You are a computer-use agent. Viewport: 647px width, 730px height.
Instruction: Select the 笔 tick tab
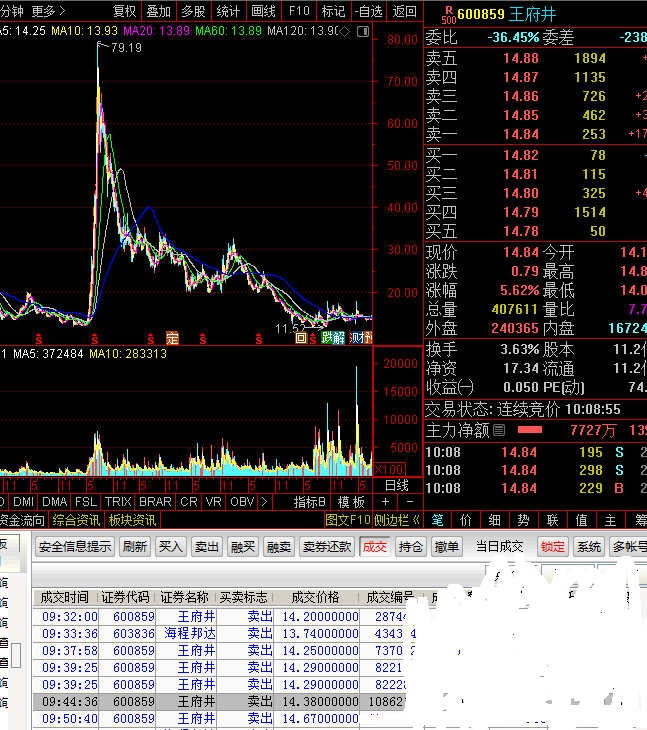[x=438, y=520]
